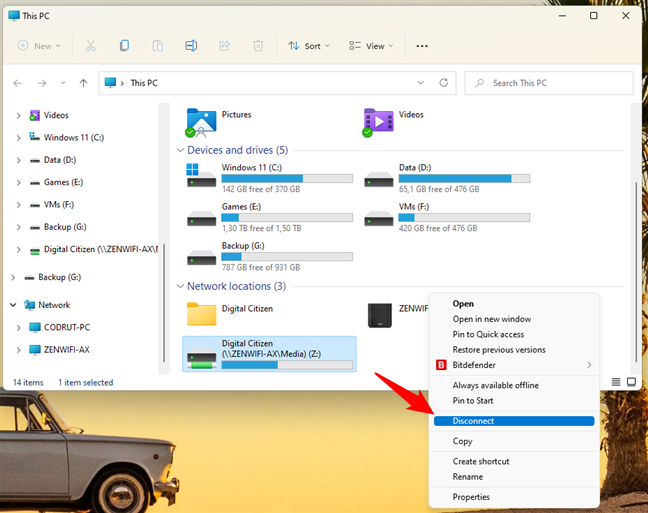Click the Rename icon in toolbar
Screen dimensions: 648x513
(x=191, y=45)
